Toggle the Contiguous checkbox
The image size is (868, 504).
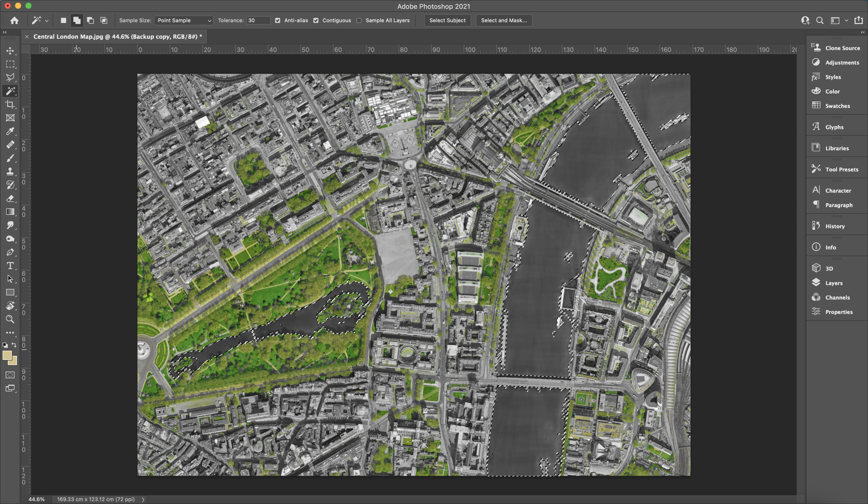tap(316, 20)
